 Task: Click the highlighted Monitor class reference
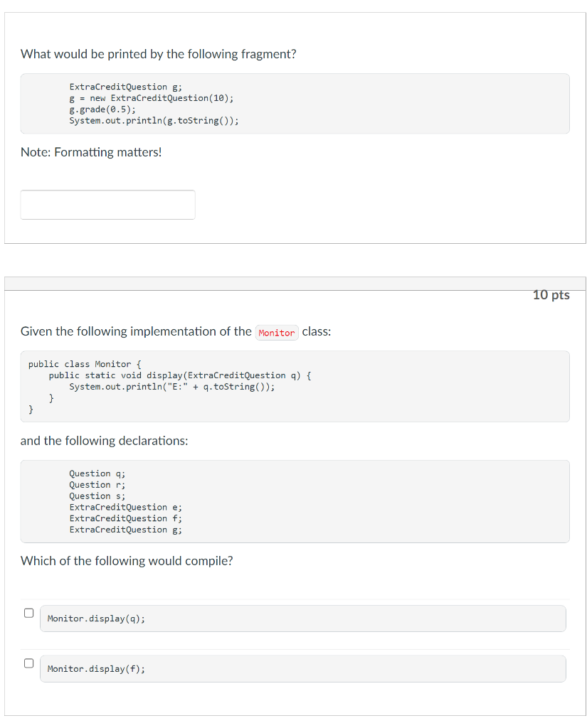pos(276,332)
